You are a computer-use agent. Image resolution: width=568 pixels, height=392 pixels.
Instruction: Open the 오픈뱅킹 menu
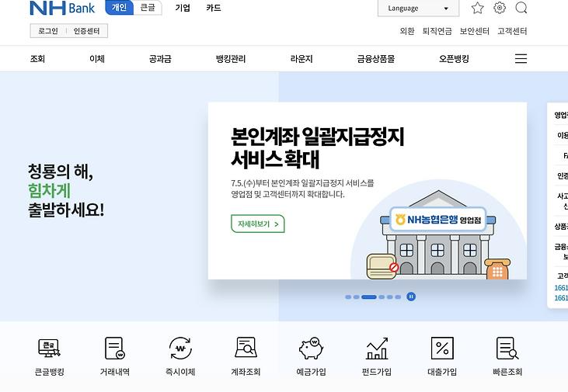[454, 59]
